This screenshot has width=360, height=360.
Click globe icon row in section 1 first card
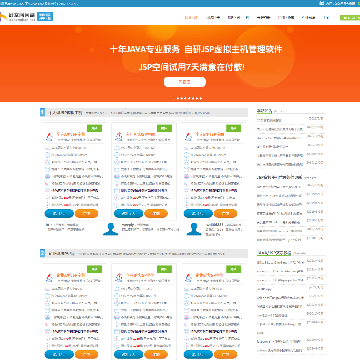(73, 176)
